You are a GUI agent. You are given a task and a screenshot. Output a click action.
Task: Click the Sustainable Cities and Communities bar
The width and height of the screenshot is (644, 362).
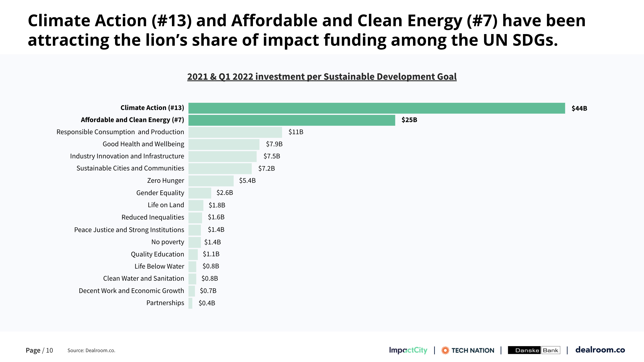[220, 169]
